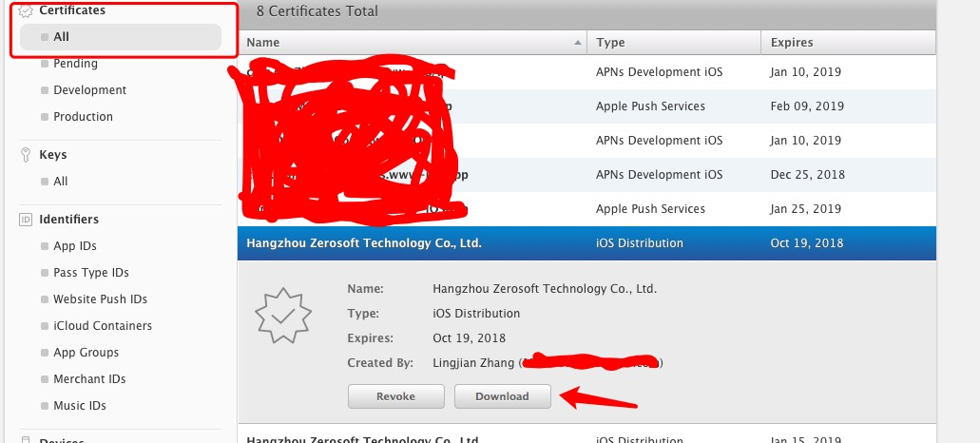Open Pending certificates list
The height and width of the screenshot is (443, 980).
click(75, 64)
